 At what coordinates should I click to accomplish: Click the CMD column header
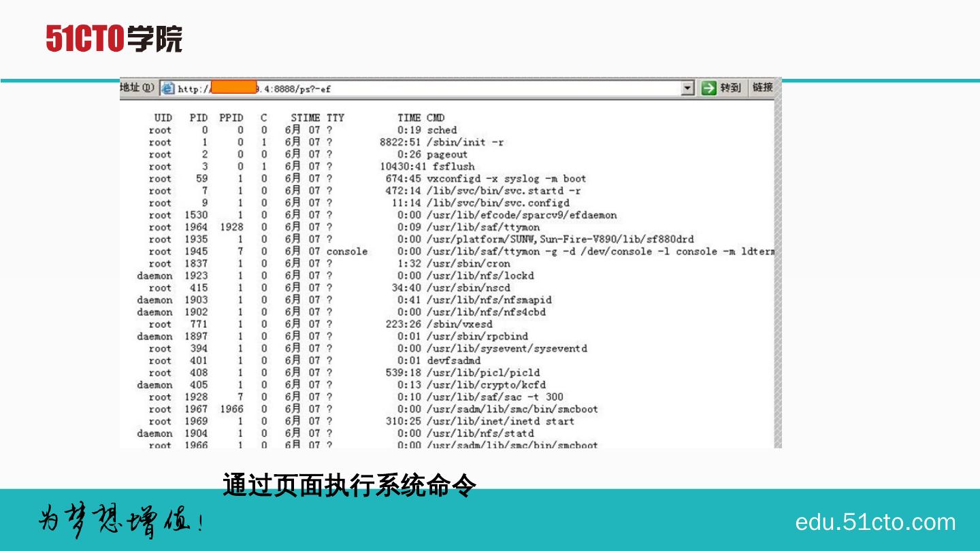[436, 118]
